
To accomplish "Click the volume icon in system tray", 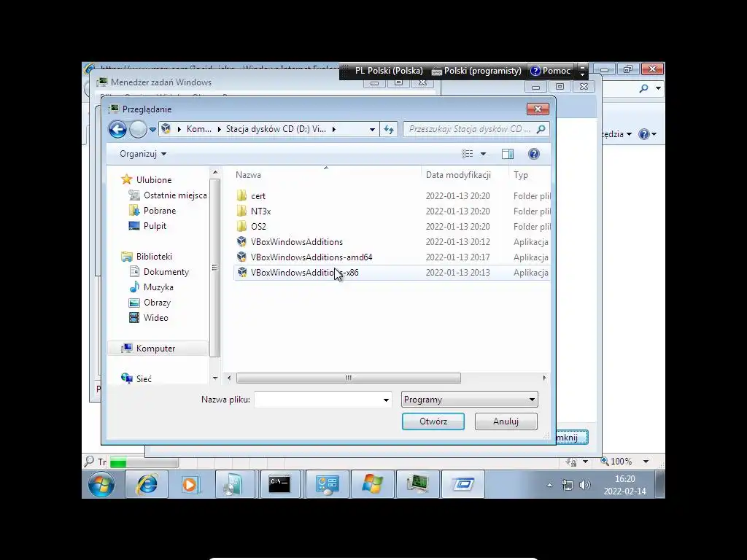I will 584,485.
